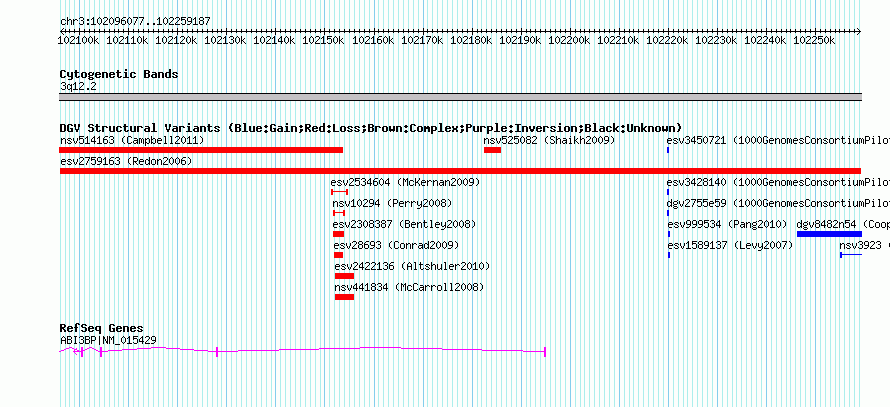Click the RefSeq Genes track title

(x=102, y=328)
